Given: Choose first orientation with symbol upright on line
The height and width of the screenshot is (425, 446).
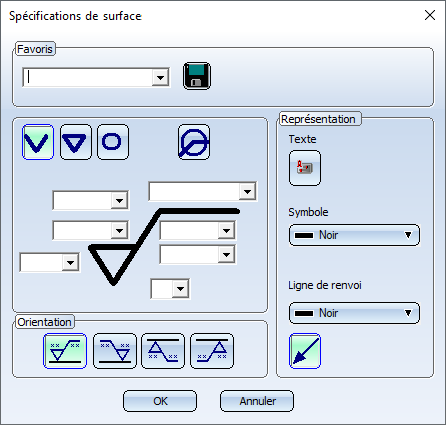Looking at the screenshot, I should pyautogui.click(x=65, y=351).
